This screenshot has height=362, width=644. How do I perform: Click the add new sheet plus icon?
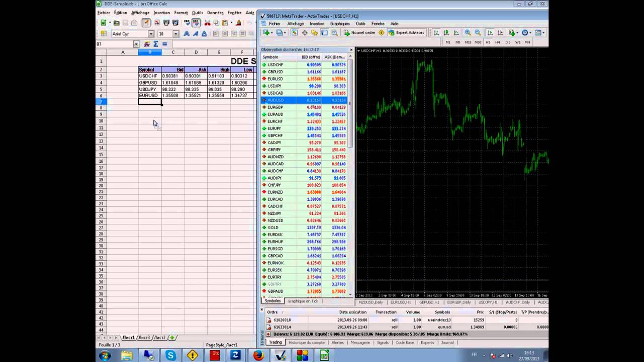coord(172,338)
